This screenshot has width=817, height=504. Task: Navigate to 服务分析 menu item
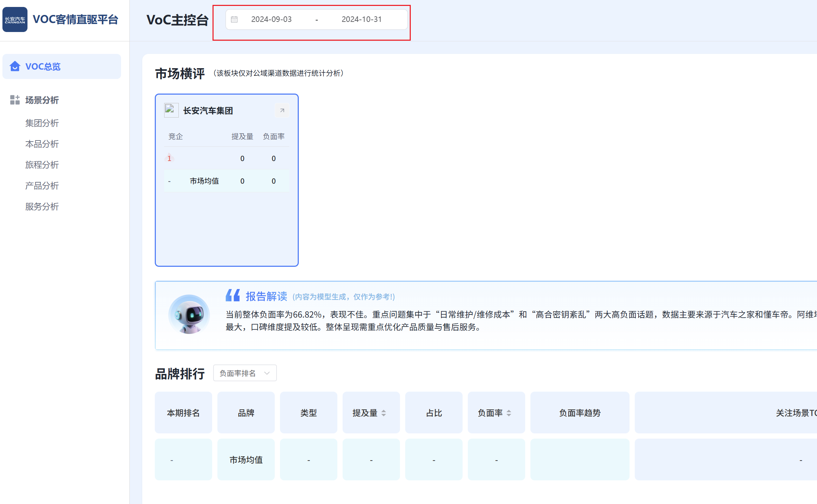42,207
